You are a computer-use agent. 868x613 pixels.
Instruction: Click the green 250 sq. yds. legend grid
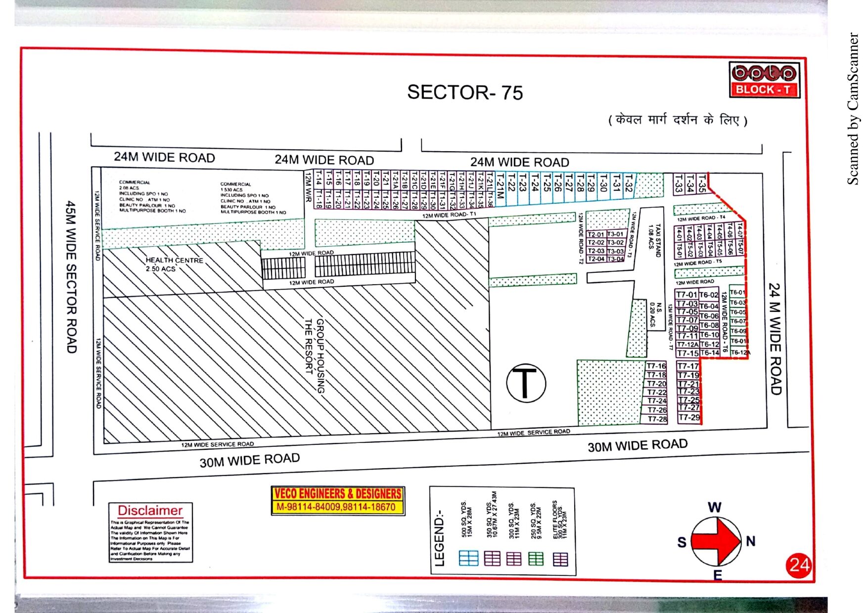point(536,559)
